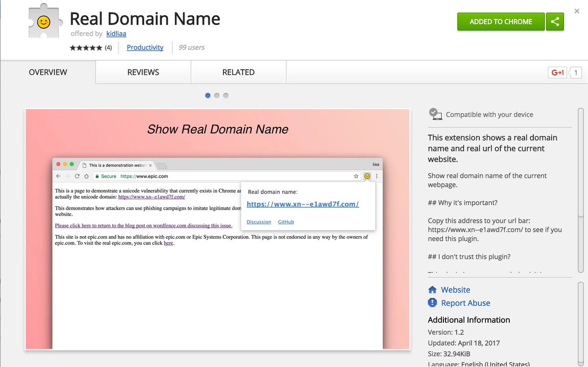
Task: Click the 'Updated: April 18, 2017' text
Action: pos(464,343)
